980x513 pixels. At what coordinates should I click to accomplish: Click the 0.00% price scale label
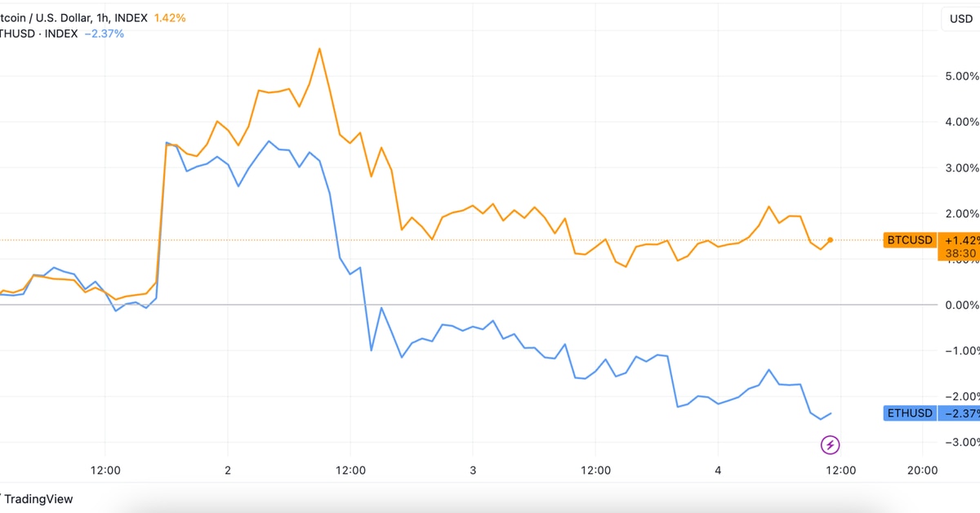(x=960, y=305)
